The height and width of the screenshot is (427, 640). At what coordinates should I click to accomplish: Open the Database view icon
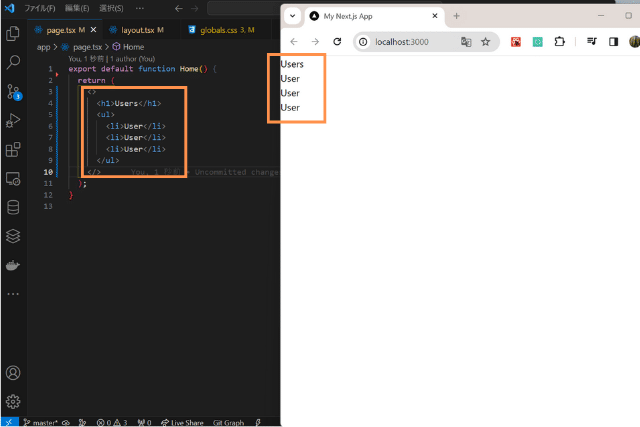pos(13,207)
